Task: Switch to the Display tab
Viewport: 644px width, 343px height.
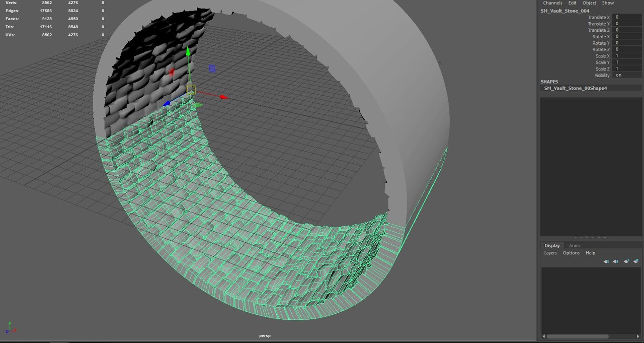Action: pyautogui.click(x=552, y=246)
